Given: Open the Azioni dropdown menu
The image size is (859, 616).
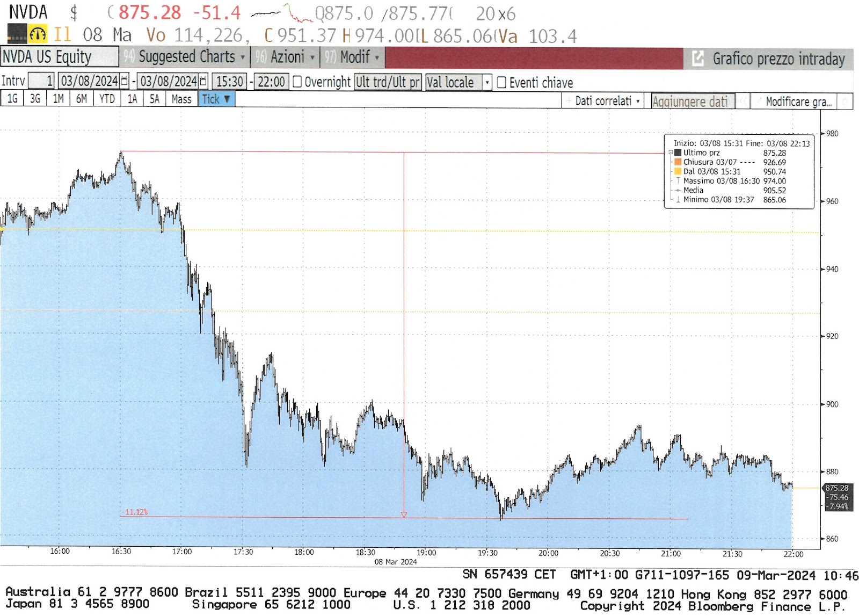Looking at the screenshot, I should (285, 57).
